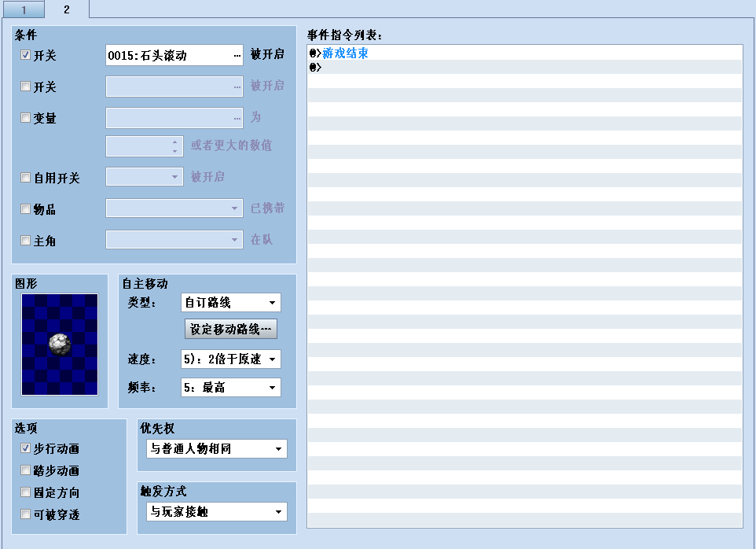Open the 频率 dropdown showing 最高
This screenshot has width=756, height=549.
click(231, 388)
